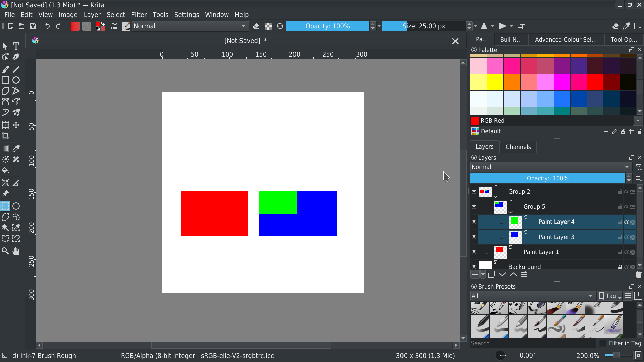Select the Fill bucket tool
The height and width of the screenshot is (362, 644).
point(5,170)
